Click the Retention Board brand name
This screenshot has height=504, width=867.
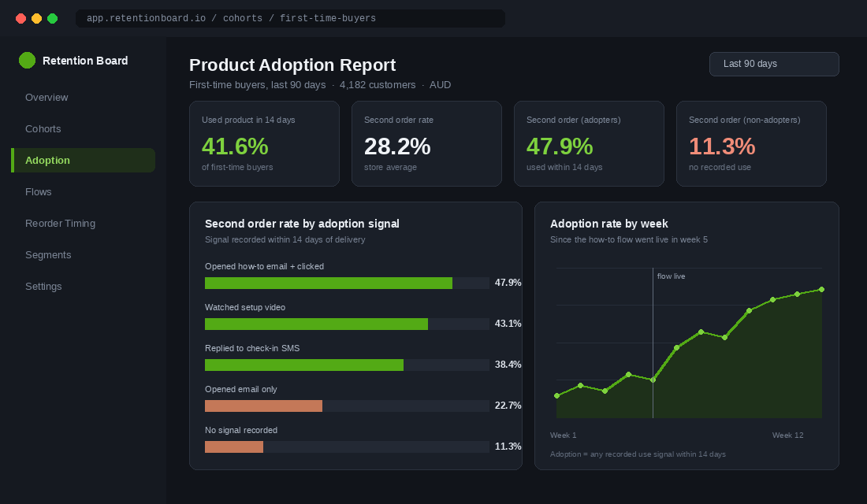[85, 61]
